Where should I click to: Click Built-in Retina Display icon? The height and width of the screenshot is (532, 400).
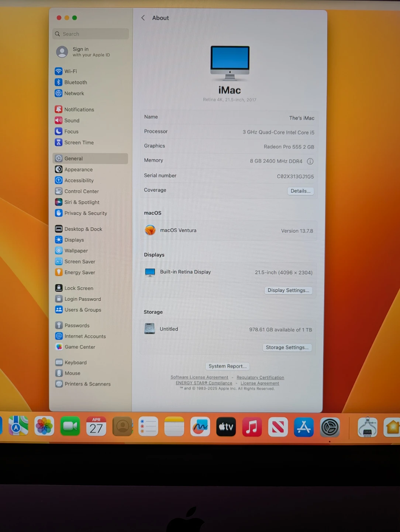tap(150, 272)
